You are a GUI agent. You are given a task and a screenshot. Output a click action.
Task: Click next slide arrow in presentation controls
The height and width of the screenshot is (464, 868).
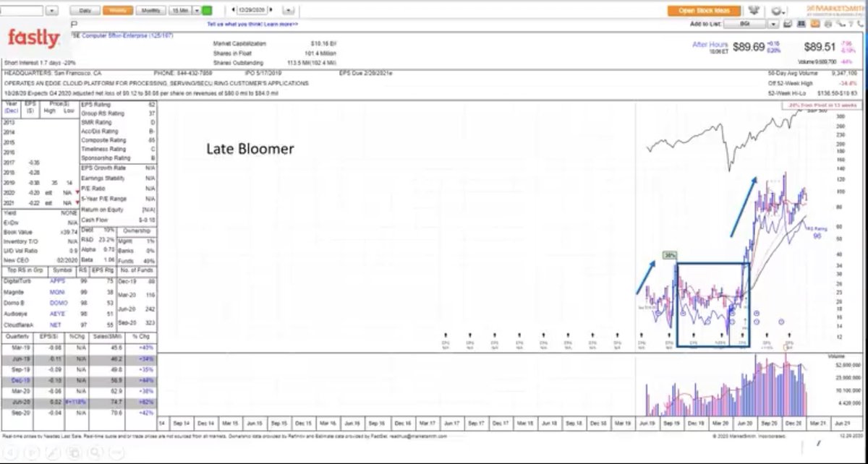tap(33, 452)
